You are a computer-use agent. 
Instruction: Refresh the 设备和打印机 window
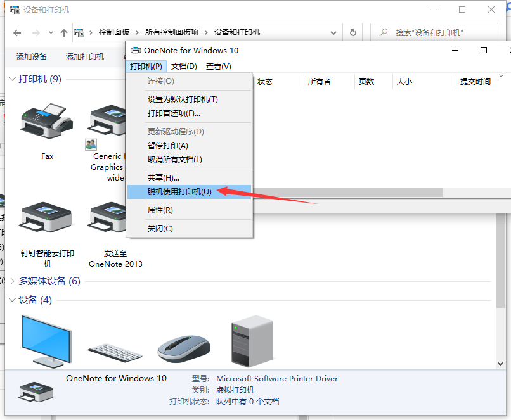tap(353, 32)
